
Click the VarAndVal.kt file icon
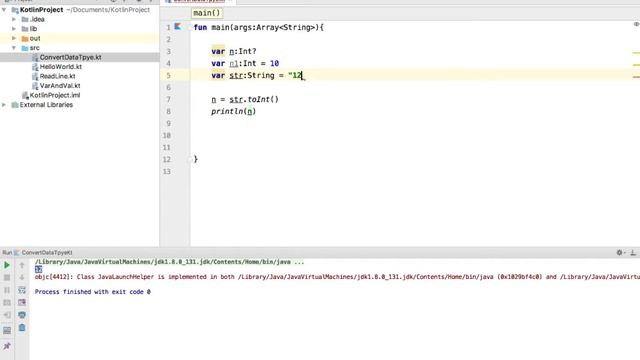click(35, 86)
